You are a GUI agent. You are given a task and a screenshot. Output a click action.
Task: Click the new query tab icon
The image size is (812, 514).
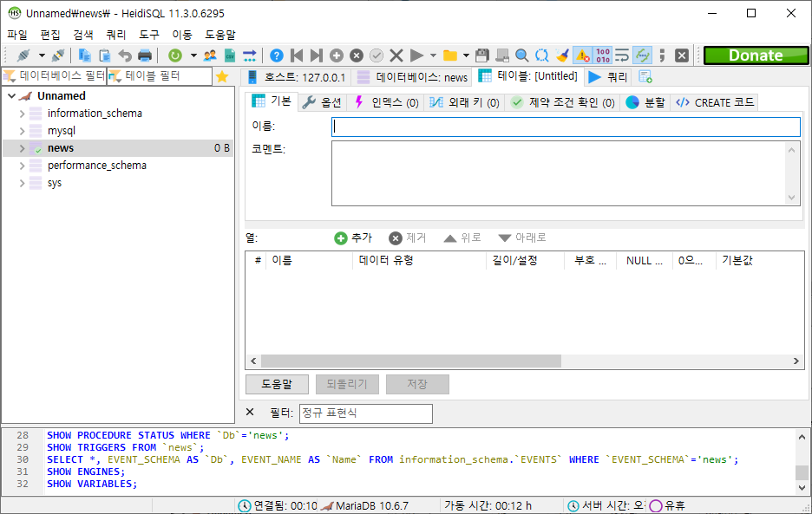[645, 76]
